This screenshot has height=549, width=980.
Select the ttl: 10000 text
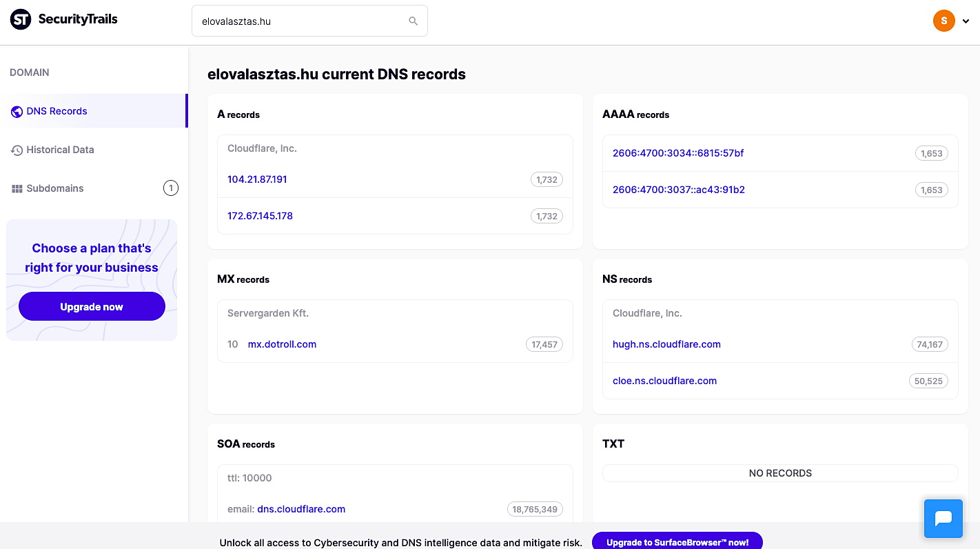coord(249,478)
